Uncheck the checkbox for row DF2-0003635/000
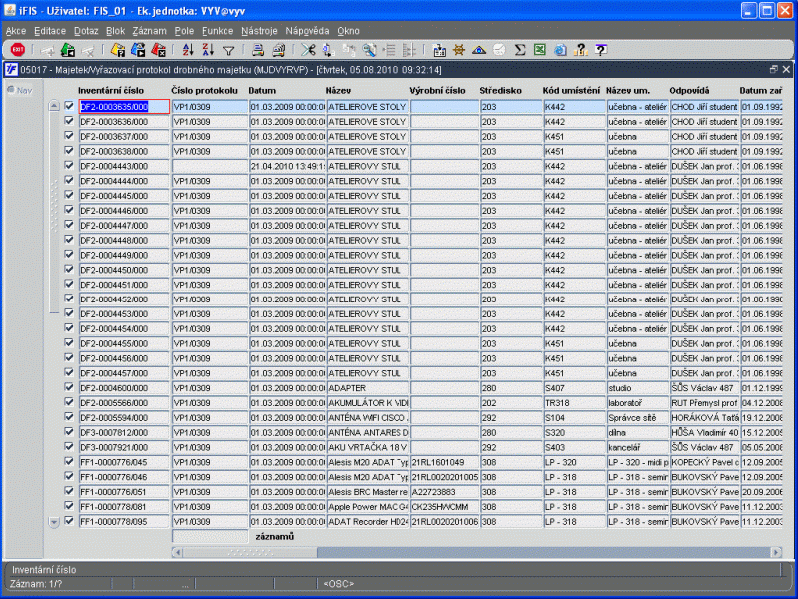This screenshot has width=798, height=599. coord(69,106)
